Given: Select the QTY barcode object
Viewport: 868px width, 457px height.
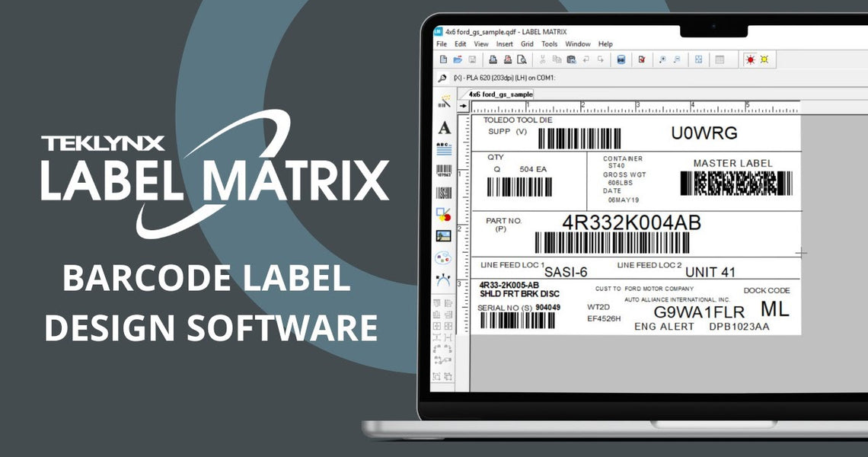Looking at the screenshot, I should tap(519, 187).
